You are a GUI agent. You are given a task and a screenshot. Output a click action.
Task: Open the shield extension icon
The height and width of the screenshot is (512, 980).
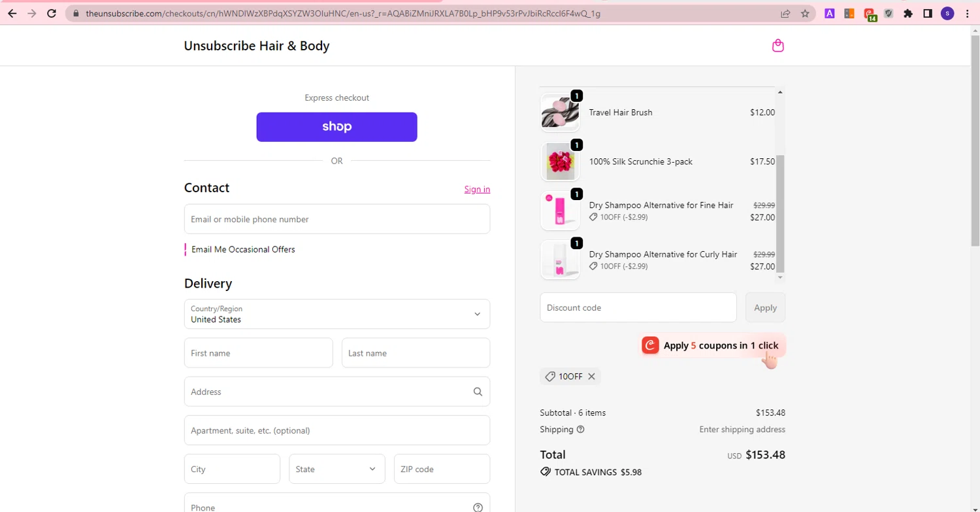(889, 13)
